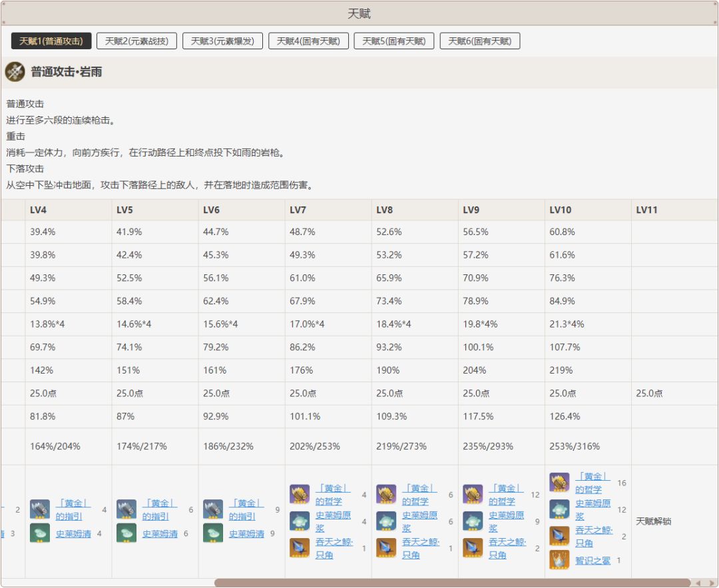Click 史莱姆清 icon in LV5 column

(x=126, y=533)
